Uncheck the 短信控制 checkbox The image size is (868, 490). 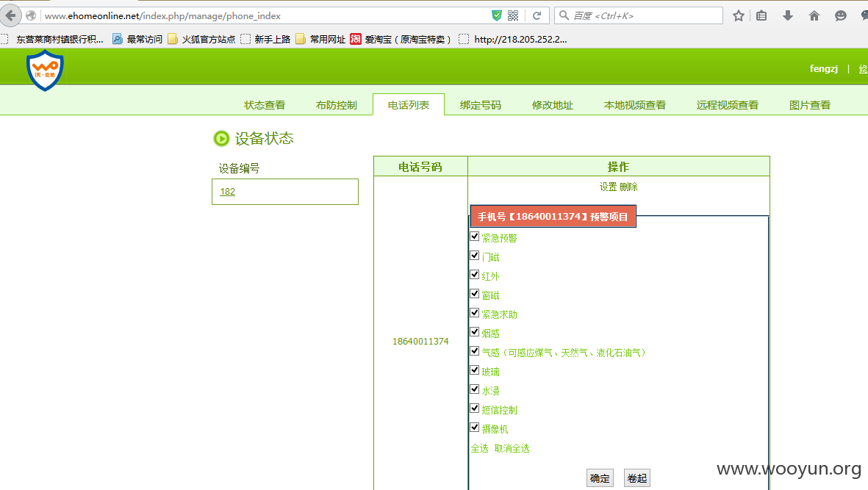pos(474,408)
